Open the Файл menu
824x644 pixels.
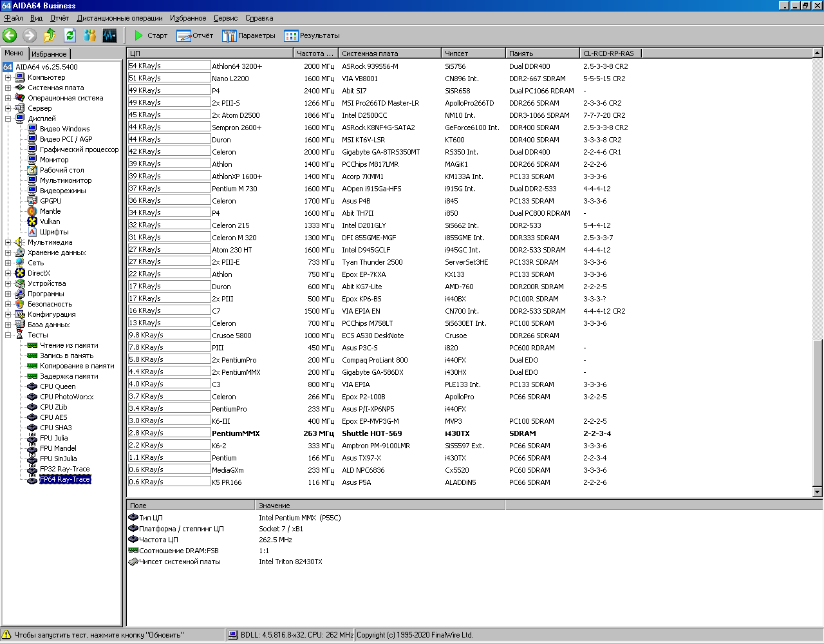14,18
